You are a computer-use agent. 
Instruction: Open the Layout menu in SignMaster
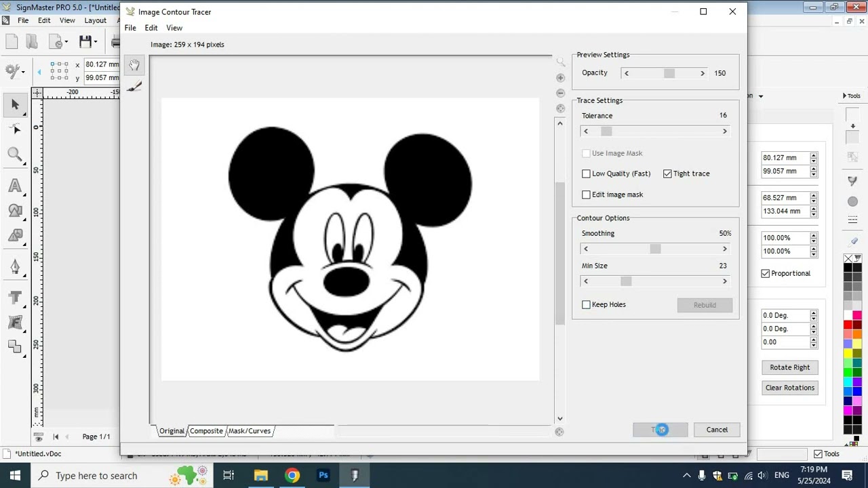pyautogui.click(x=95, y=20)
